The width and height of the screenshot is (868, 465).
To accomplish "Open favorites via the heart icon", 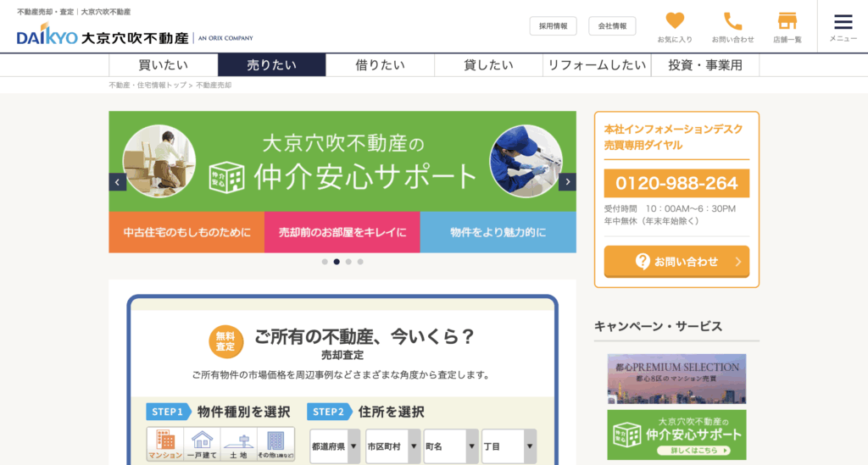I will [x=674, y=26].
